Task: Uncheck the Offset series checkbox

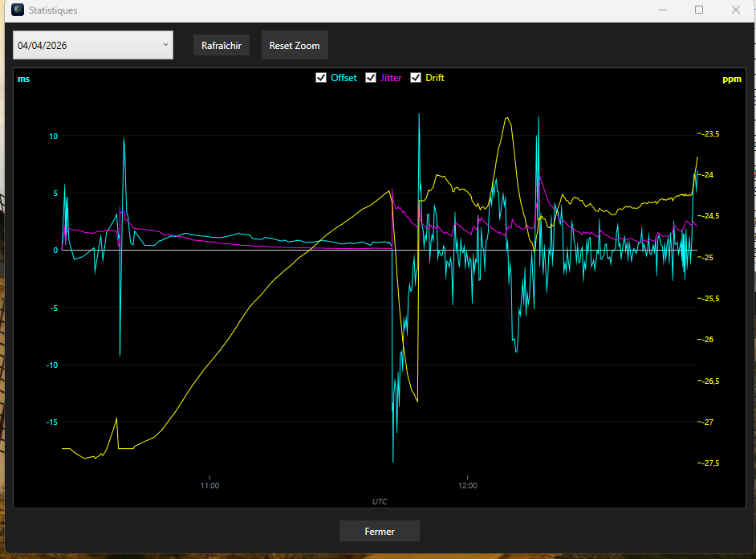Action: coord(321,78)
